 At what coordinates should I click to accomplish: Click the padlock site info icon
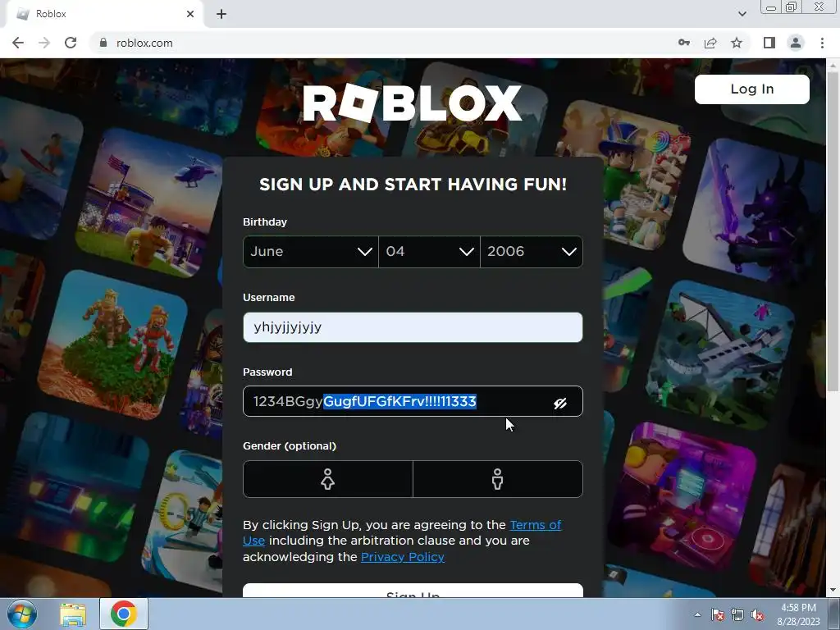103,43
